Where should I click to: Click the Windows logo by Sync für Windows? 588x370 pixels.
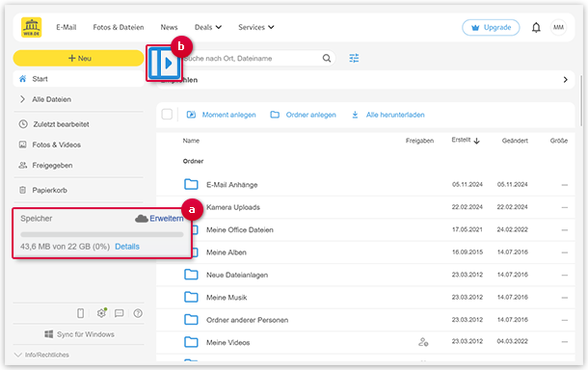coord(49,334)
